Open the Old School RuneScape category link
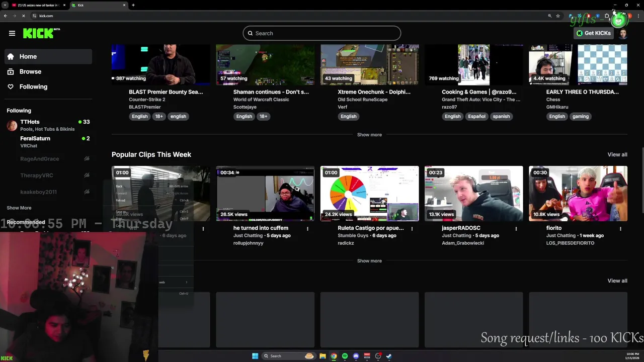This screenshot has height=362, width=644. [x=362, y=100]
